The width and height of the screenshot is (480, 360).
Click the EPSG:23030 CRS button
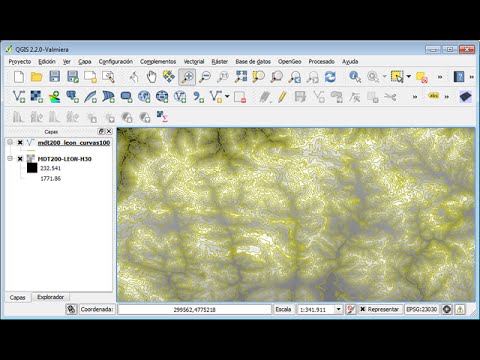422,309
